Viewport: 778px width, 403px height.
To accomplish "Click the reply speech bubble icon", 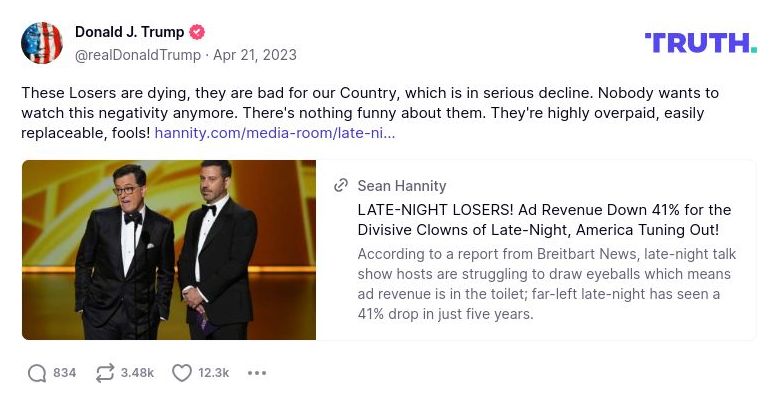I will 37,373.
